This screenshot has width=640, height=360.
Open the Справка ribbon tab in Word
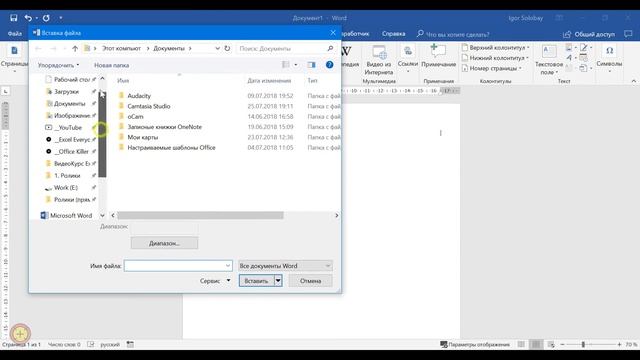pos(393,34)
